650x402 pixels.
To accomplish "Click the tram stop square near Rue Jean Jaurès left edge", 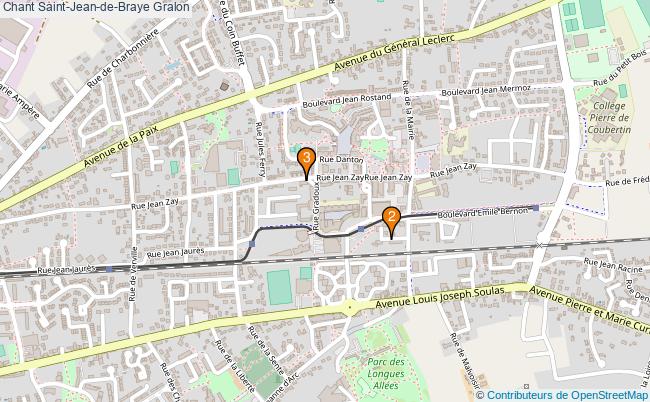I will pos(109,269).
